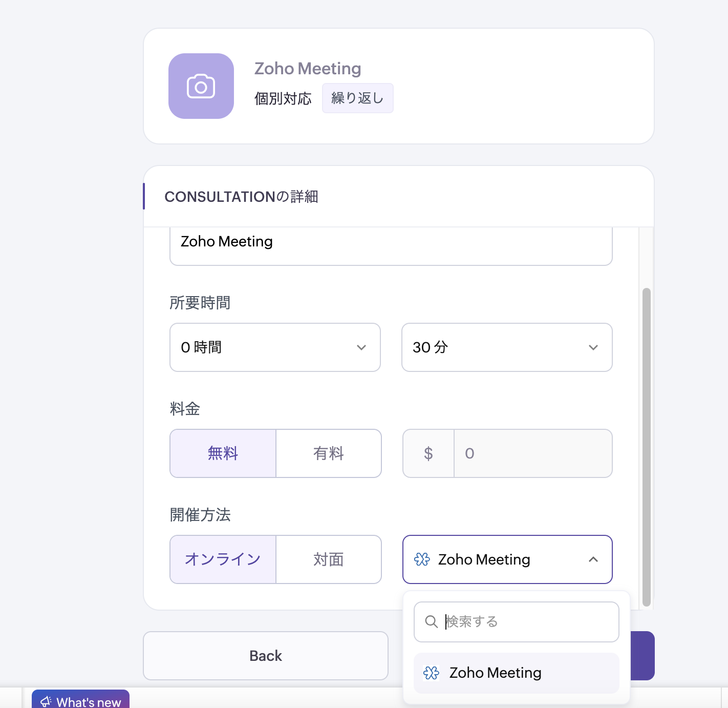Image resolution: width=728 pixels, height=708 pixels.
Task: Select the 有料 (paid) pricing option
Action: [329, 453]
